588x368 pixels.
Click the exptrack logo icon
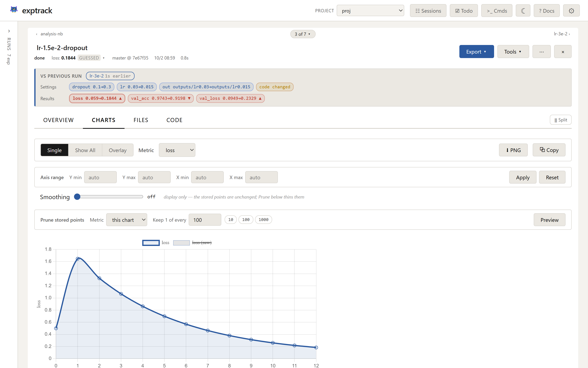(14, 10)
